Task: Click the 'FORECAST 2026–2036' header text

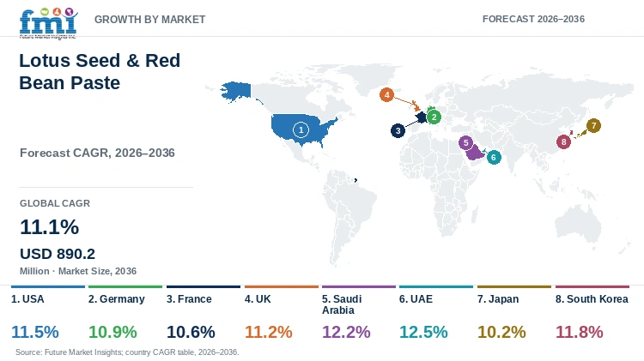Action: click(x=533, y=19)
